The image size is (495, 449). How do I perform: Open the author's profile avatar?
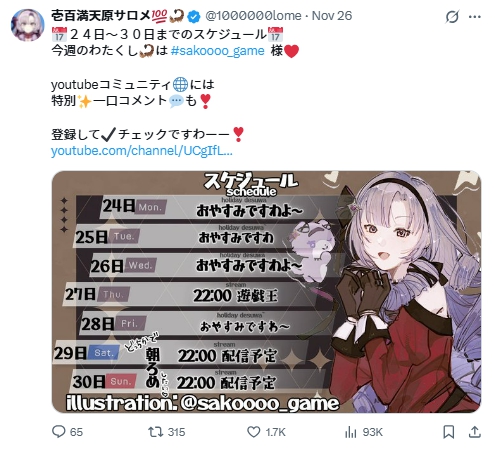(x=28, y=25)
